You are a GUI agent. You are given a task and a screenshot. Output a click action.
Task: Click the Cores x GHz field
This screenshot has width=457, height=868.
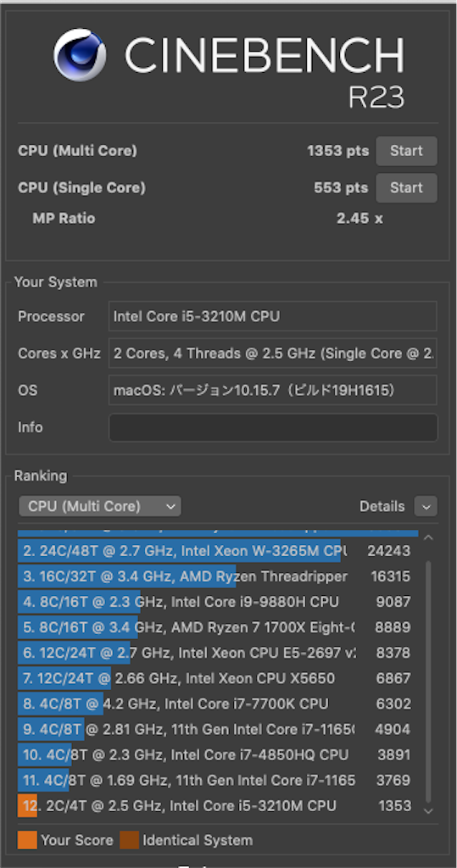(272, 353)
